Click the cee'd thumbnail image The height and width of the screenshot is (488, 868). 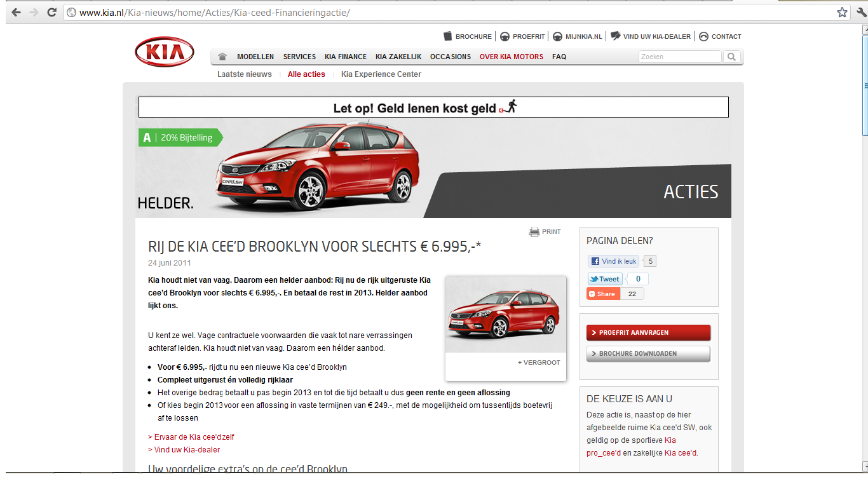click(x=506, y=314)
